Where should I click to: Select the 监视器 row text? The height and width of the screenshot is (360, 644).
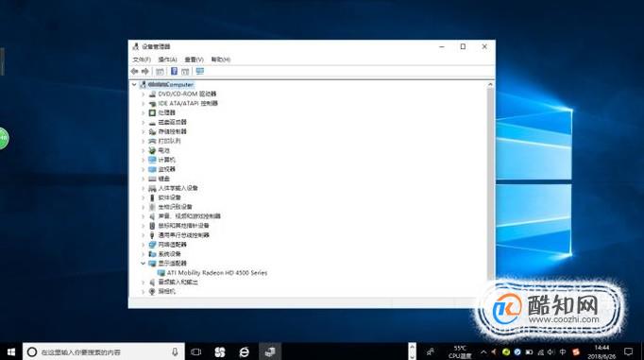pyautogui.click(x=167, y=169)
